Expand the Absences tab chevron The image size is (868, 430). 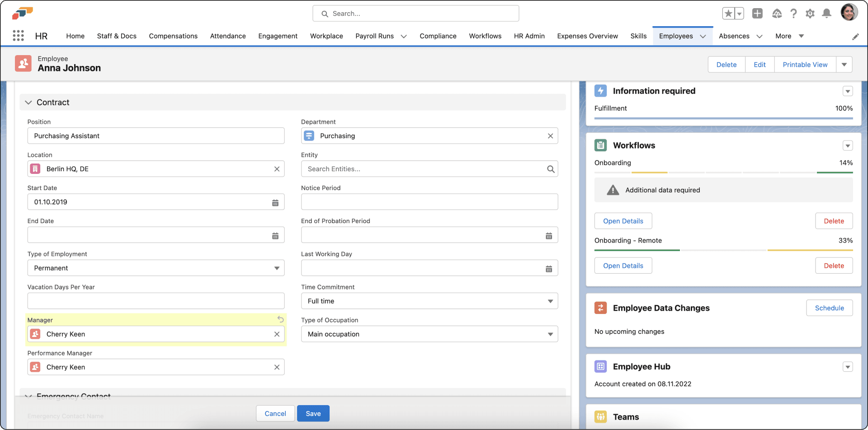tap(759, 36)
